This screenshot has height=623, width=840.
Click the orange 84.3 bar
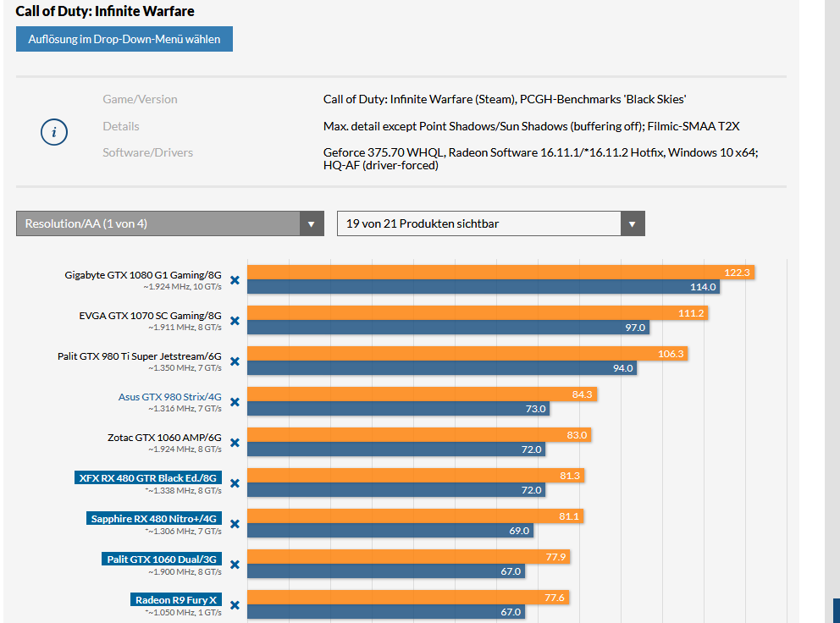pos(423,394)
